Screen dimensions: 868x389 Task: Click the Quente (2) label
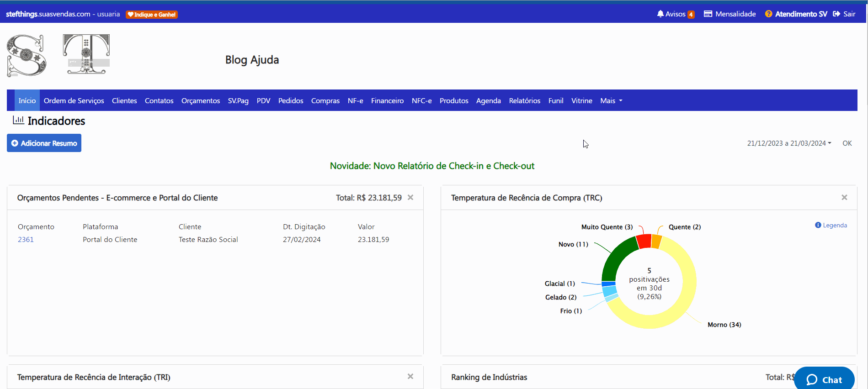click(685, 227)
